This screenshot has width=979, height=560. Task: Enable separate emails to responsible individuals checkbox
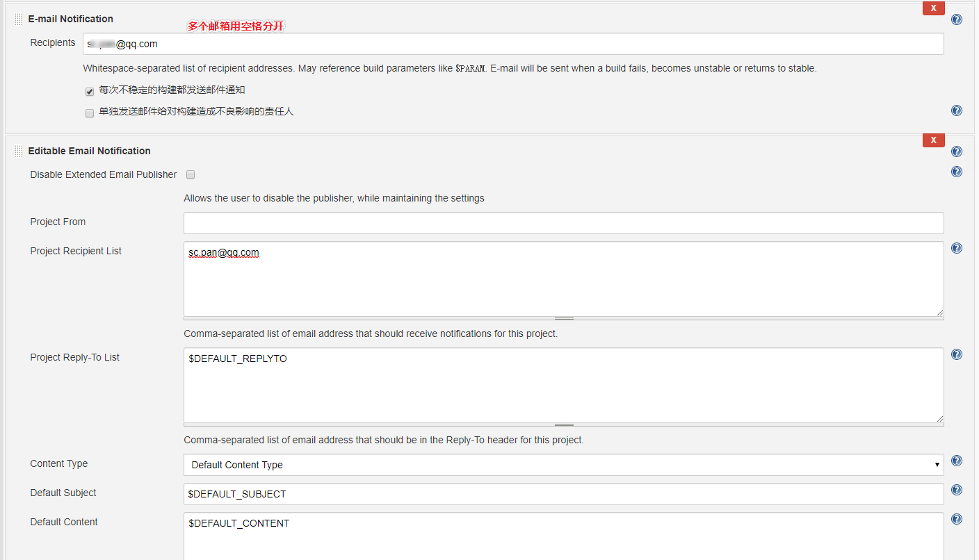(90, 113)
